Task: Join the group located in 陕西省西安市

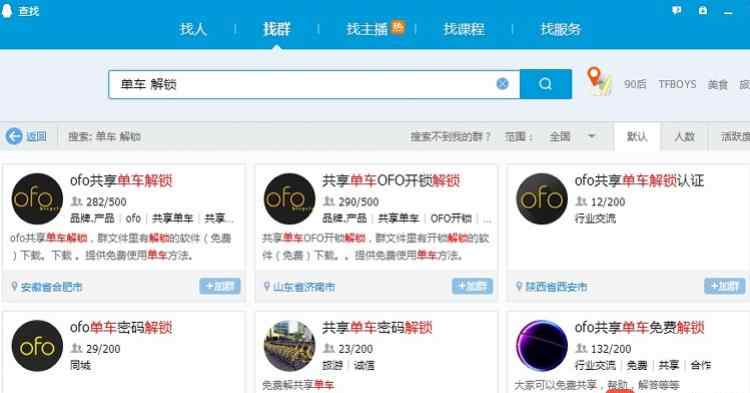Action: click(725, 286)
